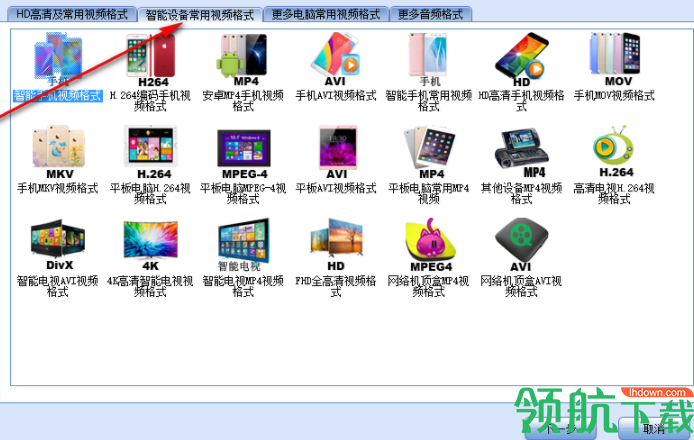Select the DivX 智能电视AVI视频格式 icon
This screenshot has height=440, width=694.
(x=58, y=244)
